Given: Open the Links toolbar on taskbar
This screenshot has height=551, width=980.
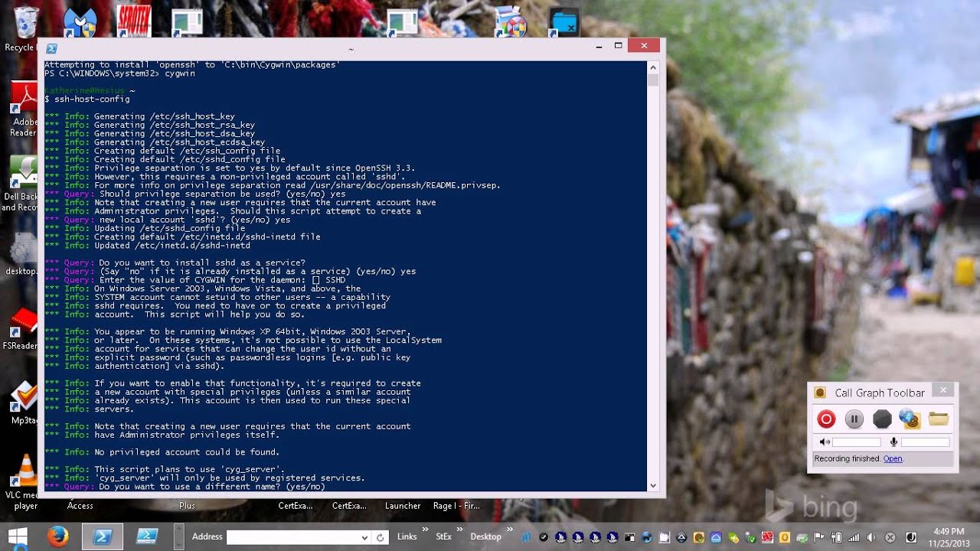Looking at the screenshot, I should click(407, 536).
